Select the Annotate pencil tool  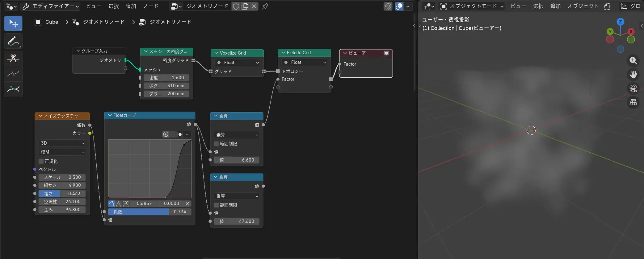(13, 41)
